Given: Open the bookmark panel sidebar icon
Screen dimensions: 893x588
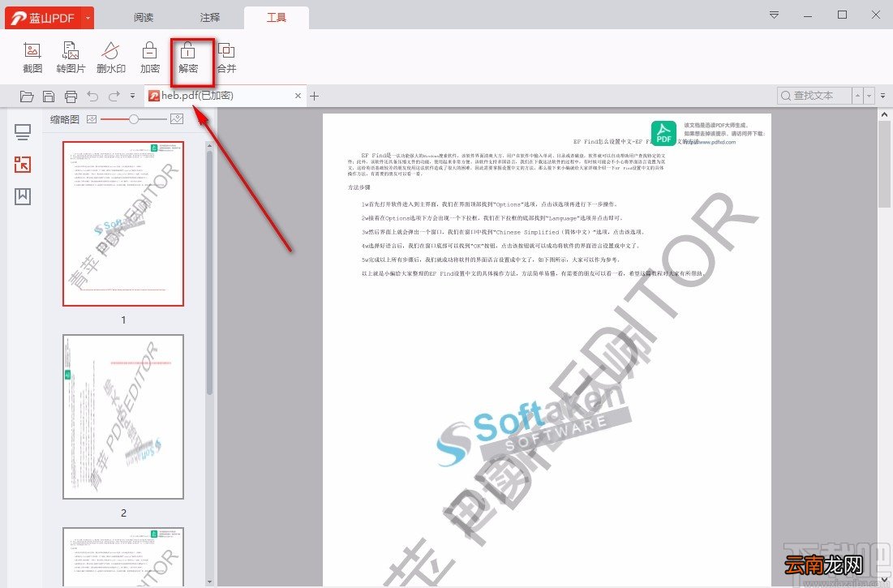Looking at the screenshot, I should [x=23, y=196].
